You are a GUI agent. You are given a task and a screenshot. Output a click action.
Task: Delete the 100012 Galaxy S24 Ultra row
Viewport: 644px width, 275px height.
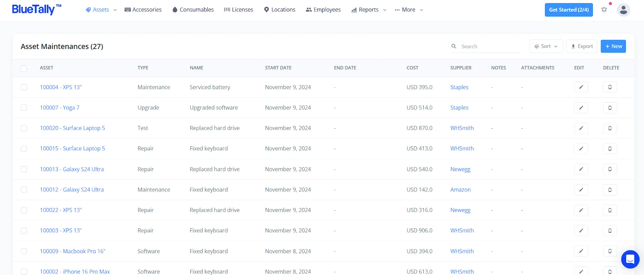610,190
